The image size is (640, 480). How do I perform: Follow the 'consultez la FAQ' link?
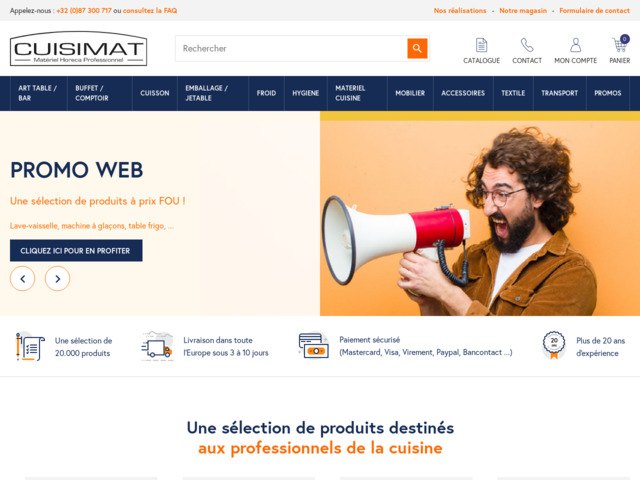pyautogui.click(x=150, y=11)
